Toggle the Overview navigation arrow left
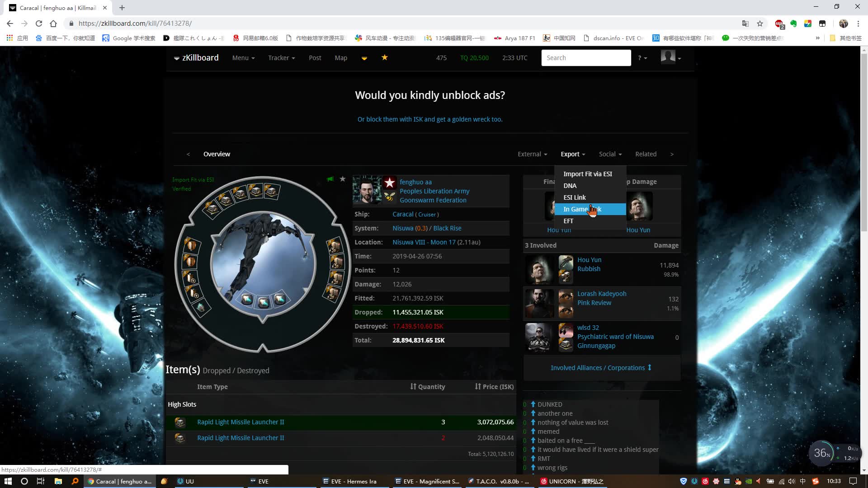 coord(189,154)
